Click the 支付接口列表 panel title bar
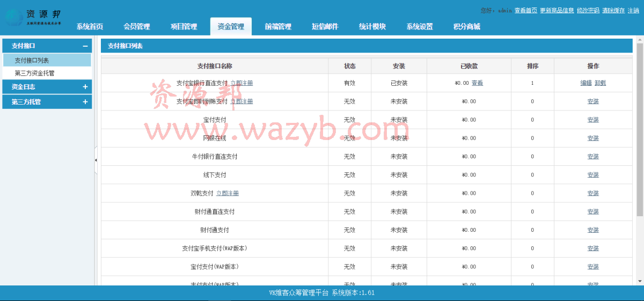 [x=367, y=46]
